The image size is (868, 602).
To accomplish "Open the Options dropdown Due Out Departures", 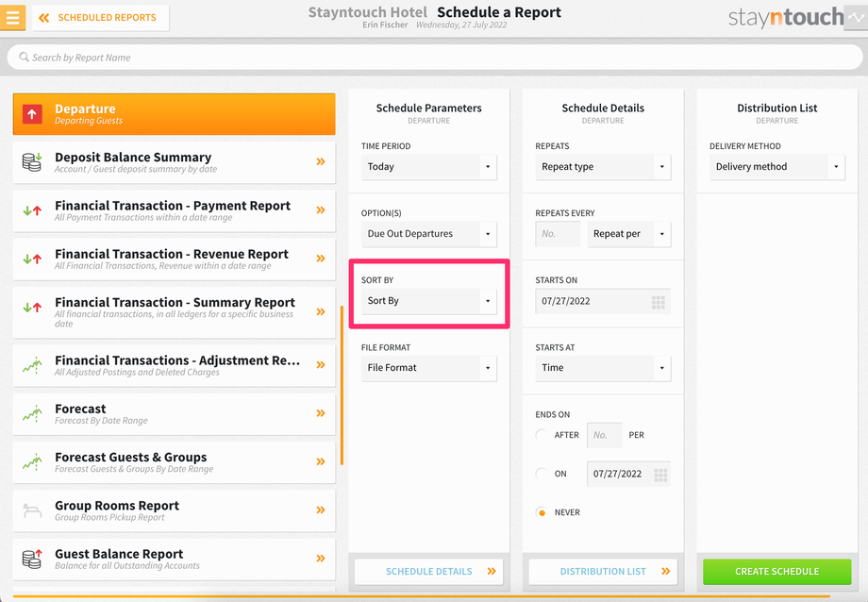I will click(x=428, y=234).
